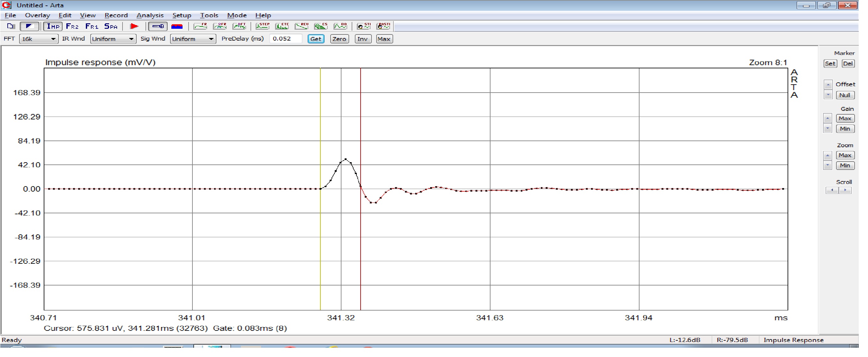
Task: Open the STEP response analysis icon
Action: [263, 26]
